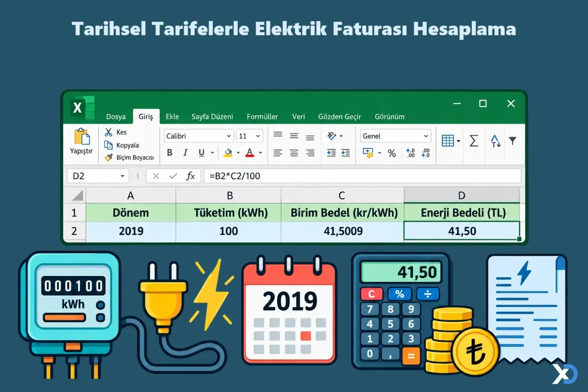Switch to the Formüller tab
Screen dimensions: 588x392
262,116
